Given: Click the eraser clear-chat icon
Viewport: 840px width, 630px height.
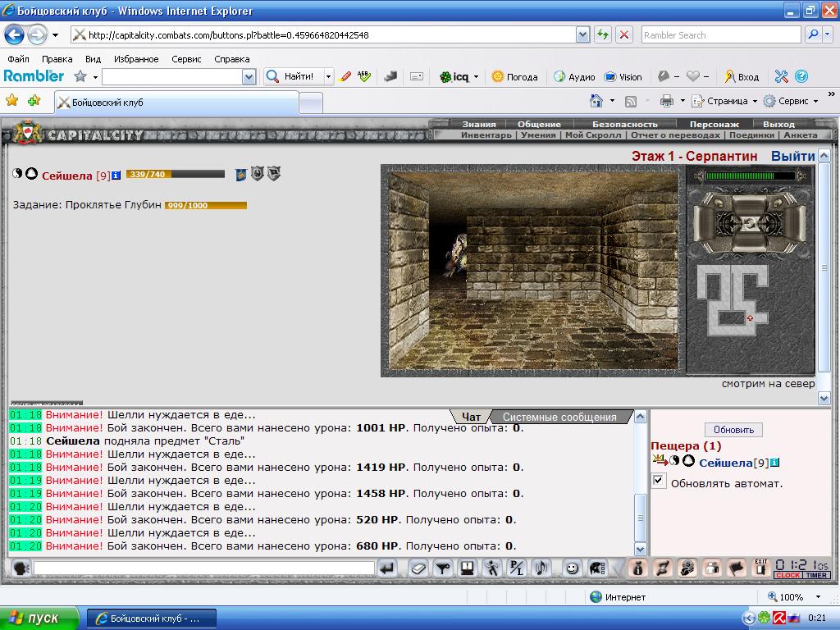Looking at the screenshot, I should [418, 568].
